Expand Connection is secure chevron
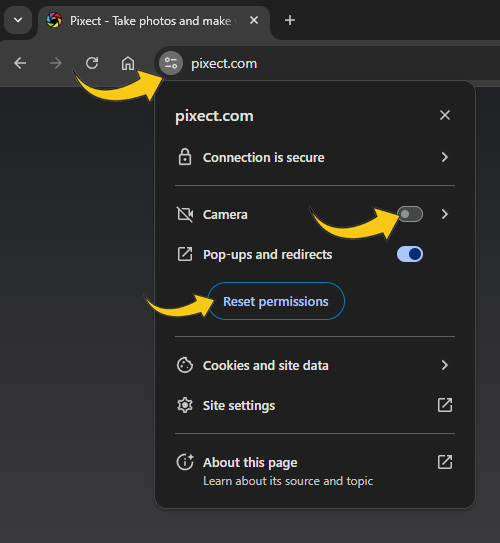500x543 pixels. tap(445, 157)
